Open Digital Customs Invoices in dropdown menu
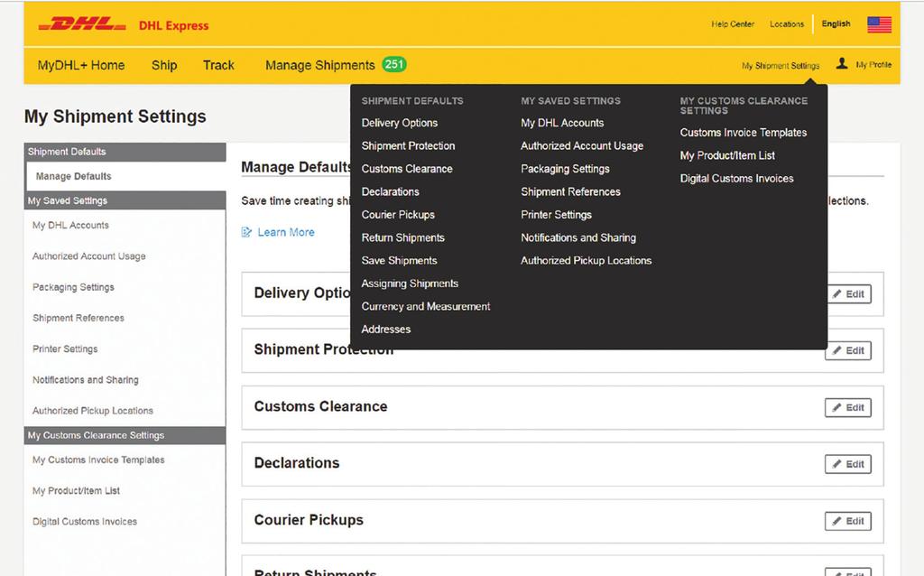The image size is (924, 576). pos(736,179)
